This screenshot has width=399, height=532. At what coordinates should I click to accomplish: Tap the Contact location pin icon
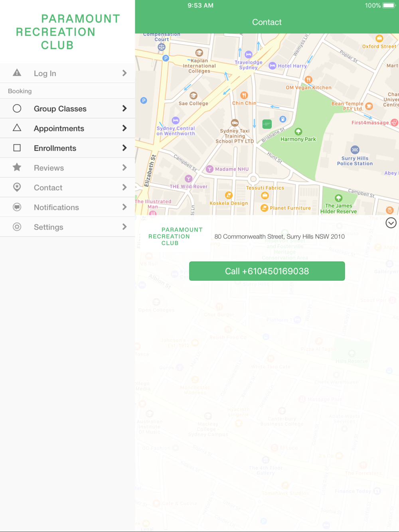(x=17, y=187)
